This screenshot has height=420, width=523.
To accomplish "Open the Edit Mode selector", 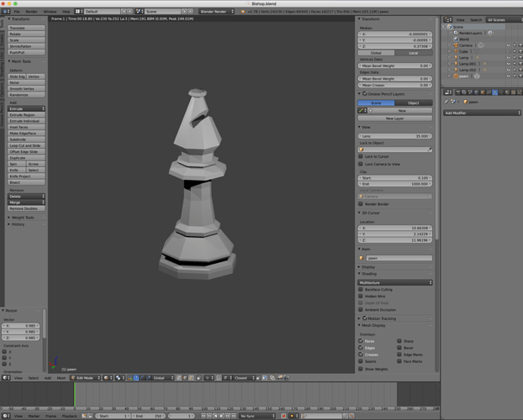I will 85,378.
